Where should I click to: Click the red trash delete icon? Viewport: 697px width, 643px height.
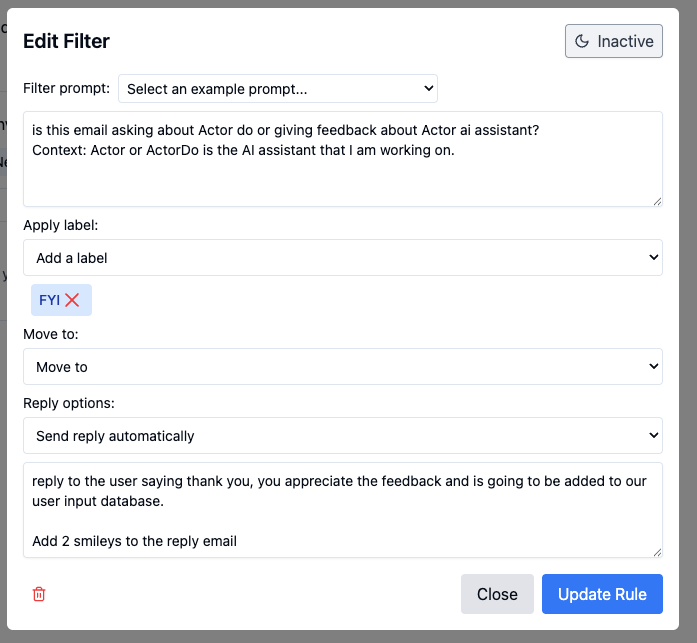[x=39, y=594]
